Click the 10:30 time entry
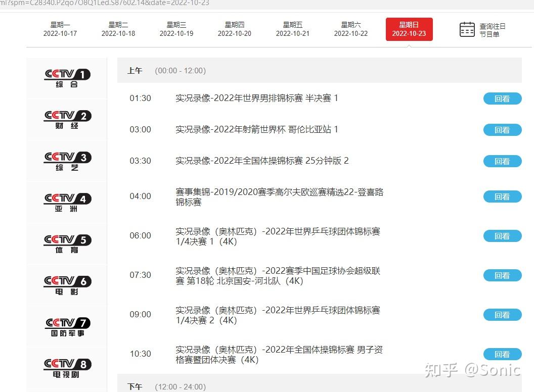Image resolution: width=534 pixels, height=392 pixels. [x=140, y=354]
